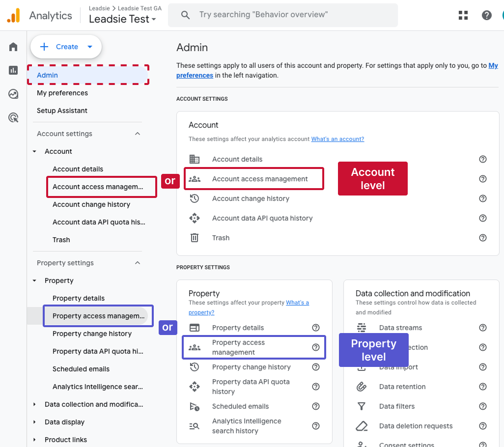The width and height of the screenshot is (504, 447).
Task: Click the Google Analytics logo
Action: click(13, 15)
